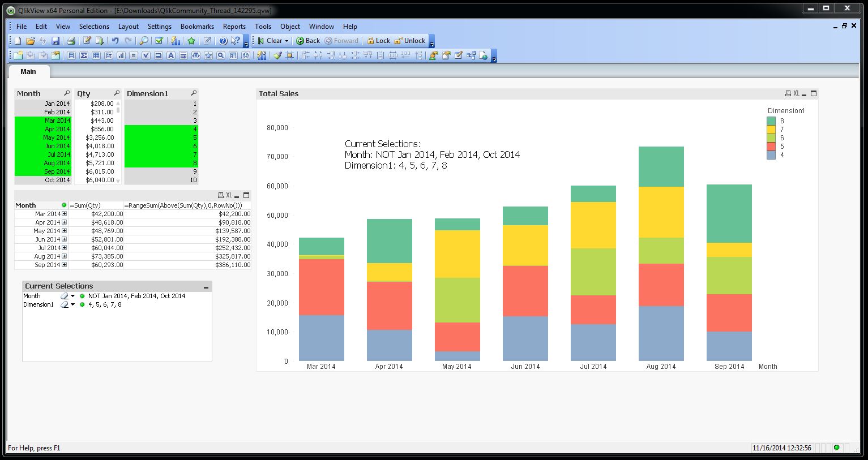This screenshot has width=868, height=460.
Task: Search the Dimension1 list box
Action: (x=194, y=93)
